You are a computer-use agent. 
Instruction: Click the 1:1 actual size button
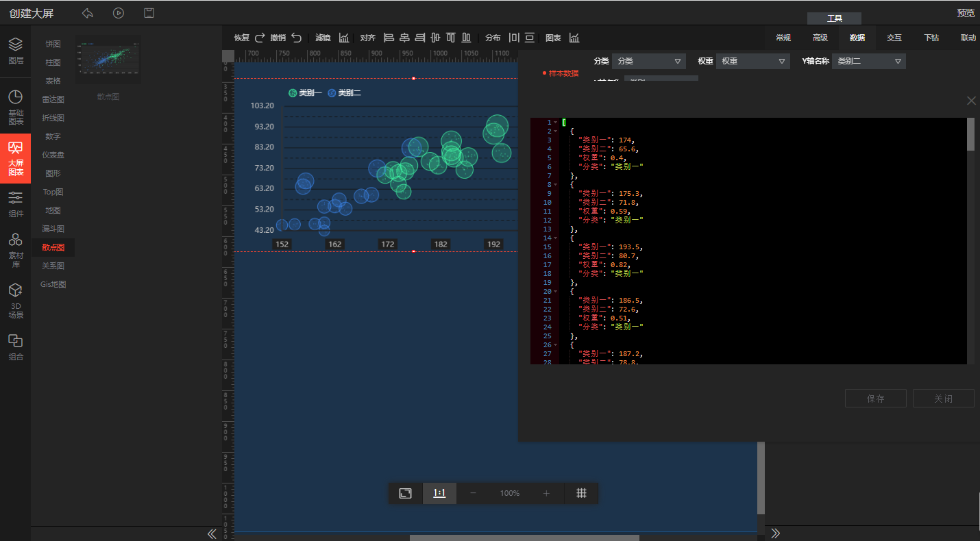coord(439,493)
